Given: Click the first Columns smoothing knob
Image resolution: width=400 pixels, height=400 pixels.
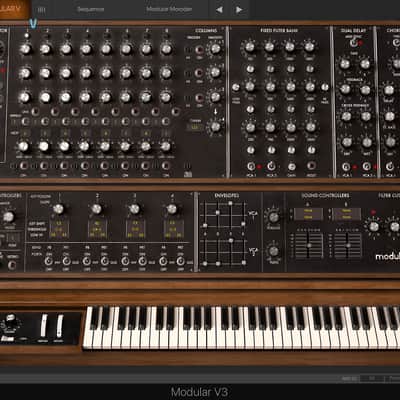Looking at the screenshot, I should point(215,49).
